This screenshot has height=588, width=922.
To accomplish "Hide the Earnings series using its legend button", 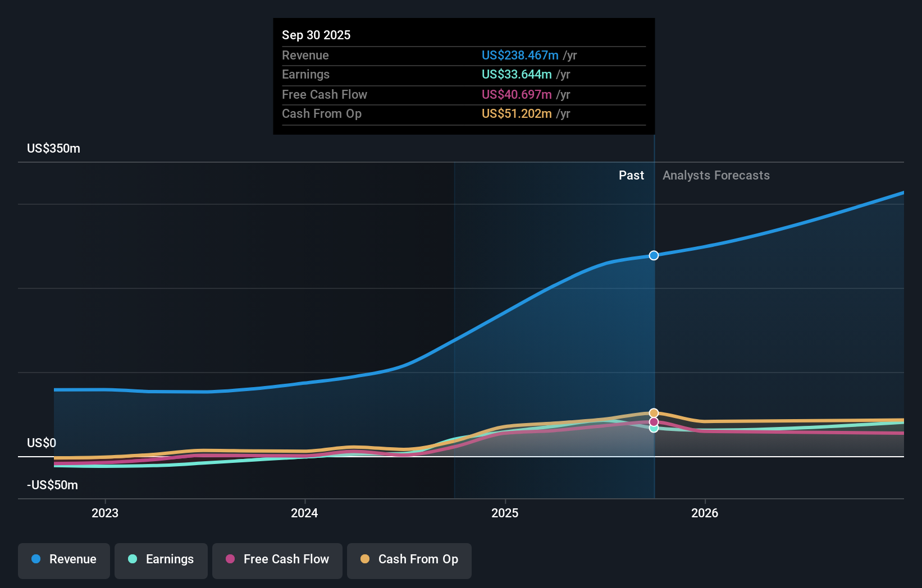I will (161, 559).
